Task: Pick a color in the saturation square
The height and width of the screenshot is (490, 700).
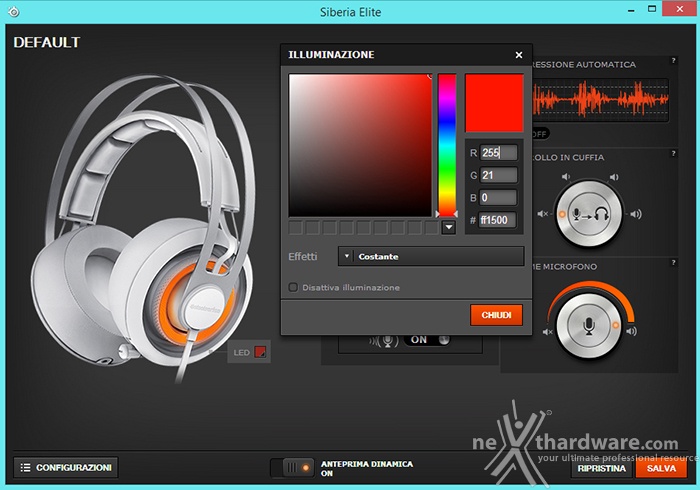Action: [360, 145]
